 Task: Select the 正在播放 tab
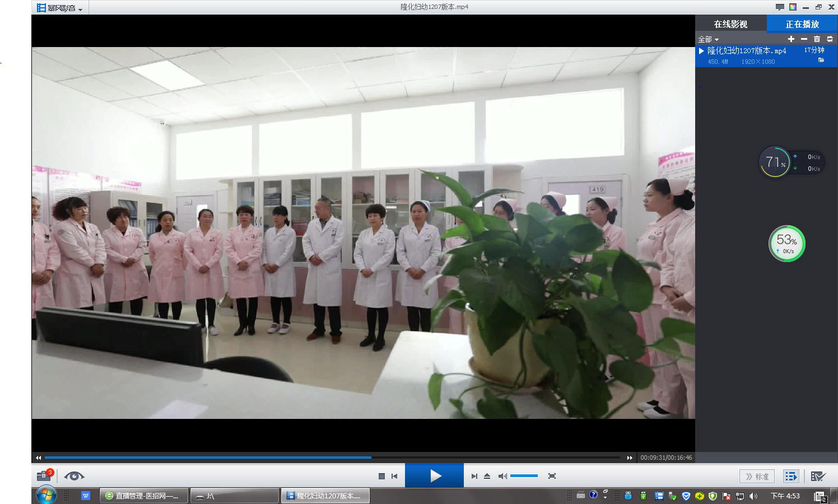tap(802, 24)
